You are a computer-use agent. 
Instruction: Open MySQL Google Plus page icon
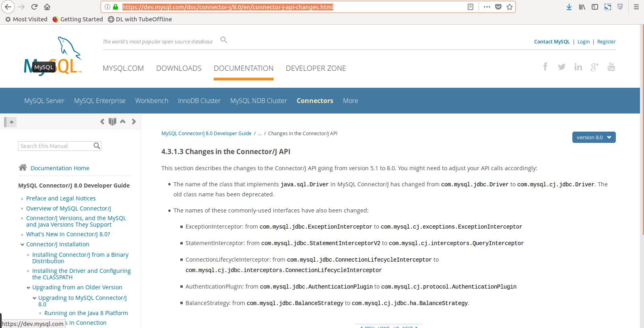point(595,67)
